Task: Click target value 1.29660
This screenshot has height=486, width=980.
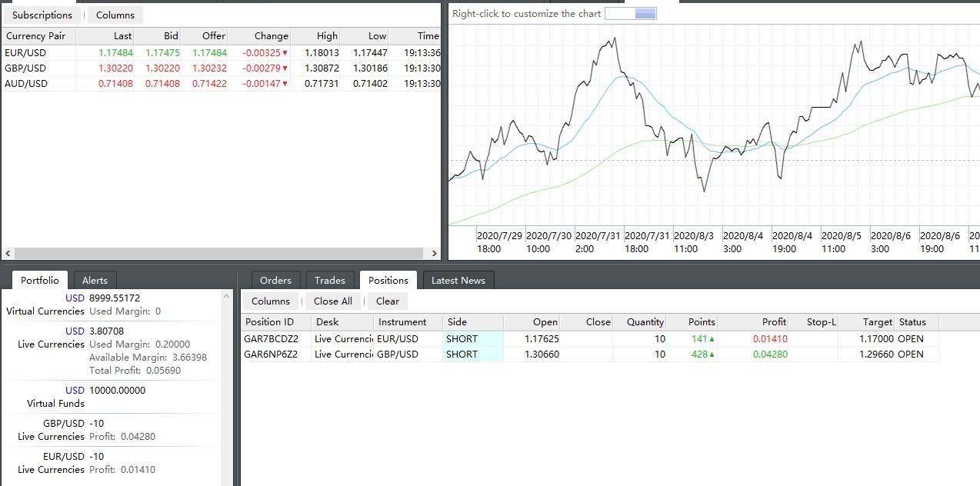Action: tap(876, 355)
